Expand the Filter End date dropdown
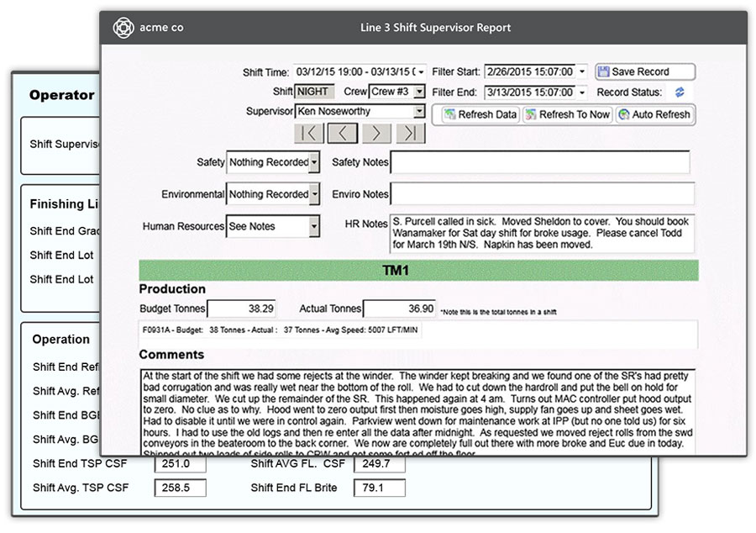Screen dimensions: 756x533 pos(582,92)
